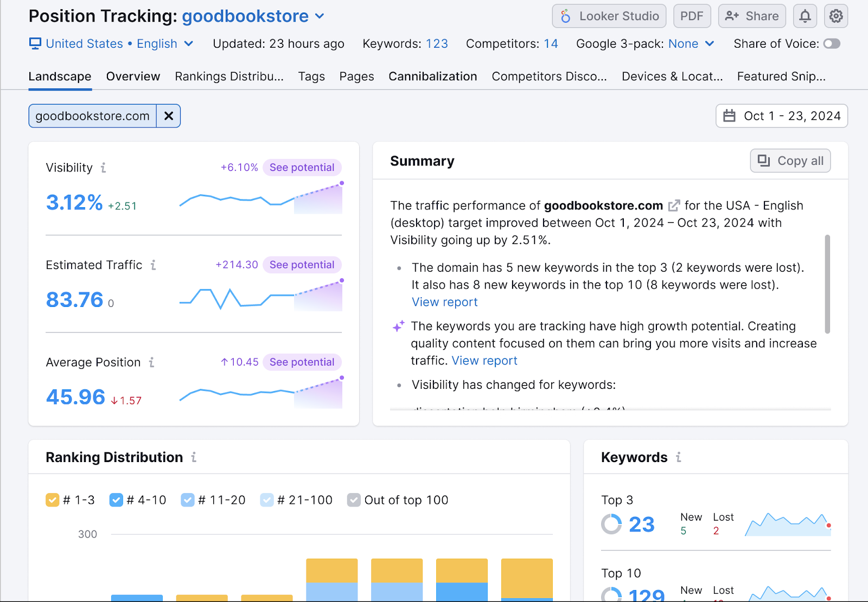The width and height of the screenshot is (868, 602).
Task: Click Estimated Traffic value 83.76
Action: tap(74, 300)
